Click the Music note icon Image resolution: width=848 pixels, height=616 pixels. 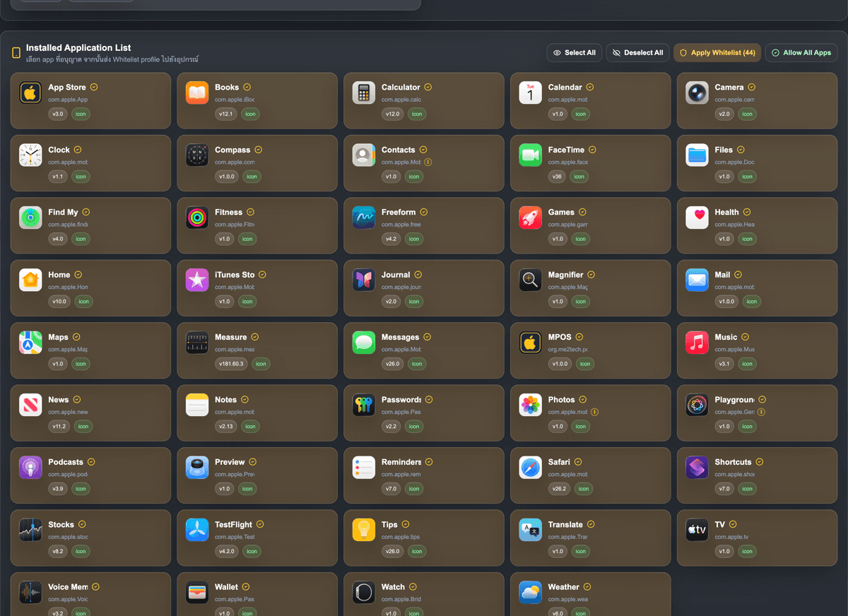click(697, 343)
